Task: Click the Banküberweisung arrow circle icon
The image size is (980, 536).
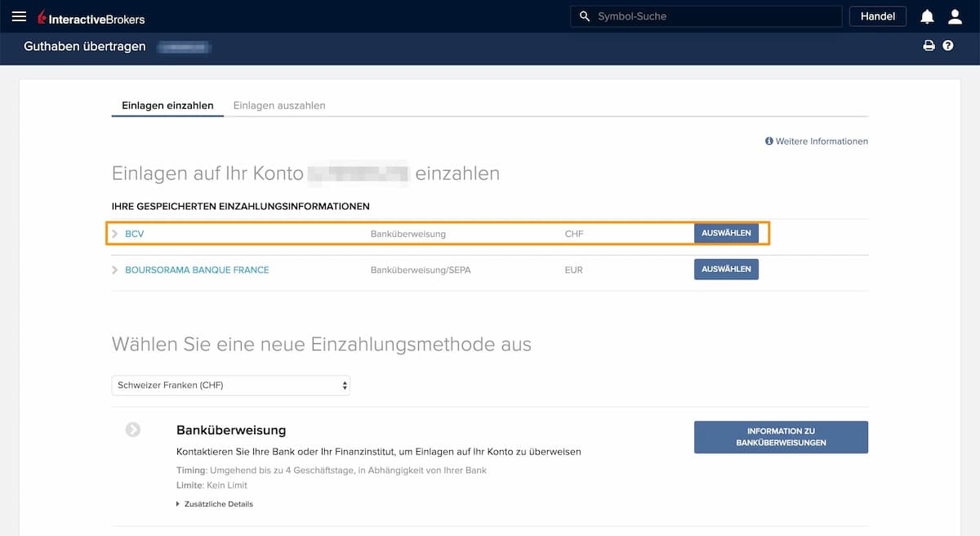Action: [x=133, y=430]
